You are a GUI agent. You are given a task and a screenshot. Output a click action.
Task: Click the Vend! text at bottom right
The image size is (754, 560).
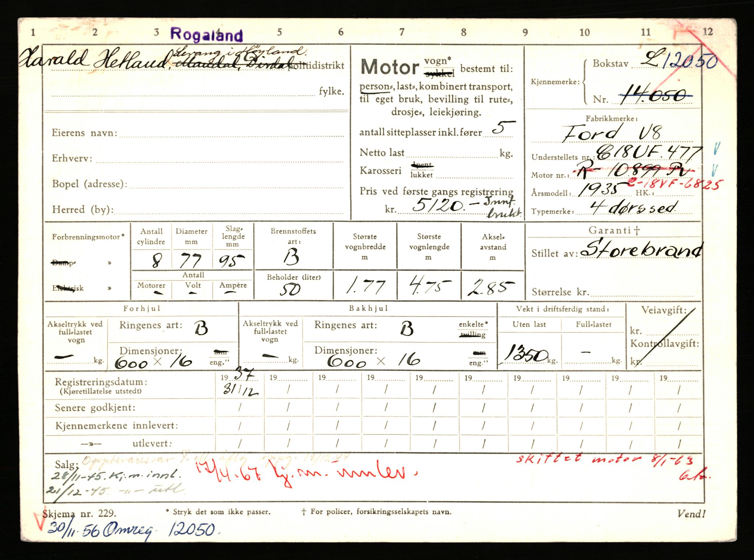691,514
